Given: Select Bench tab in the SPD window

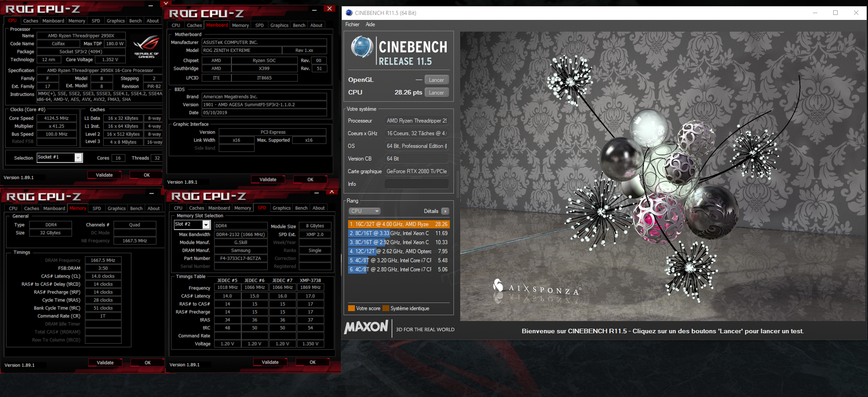Looking at the screenshot, I should click(301, 208).
